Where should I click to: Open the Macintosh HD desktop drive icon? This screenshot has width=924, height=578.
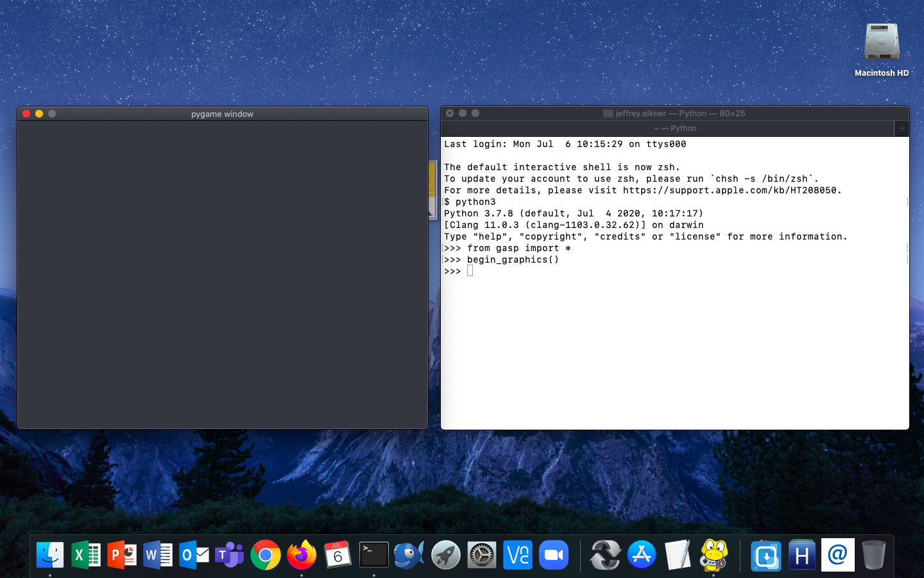pos(882,43)
